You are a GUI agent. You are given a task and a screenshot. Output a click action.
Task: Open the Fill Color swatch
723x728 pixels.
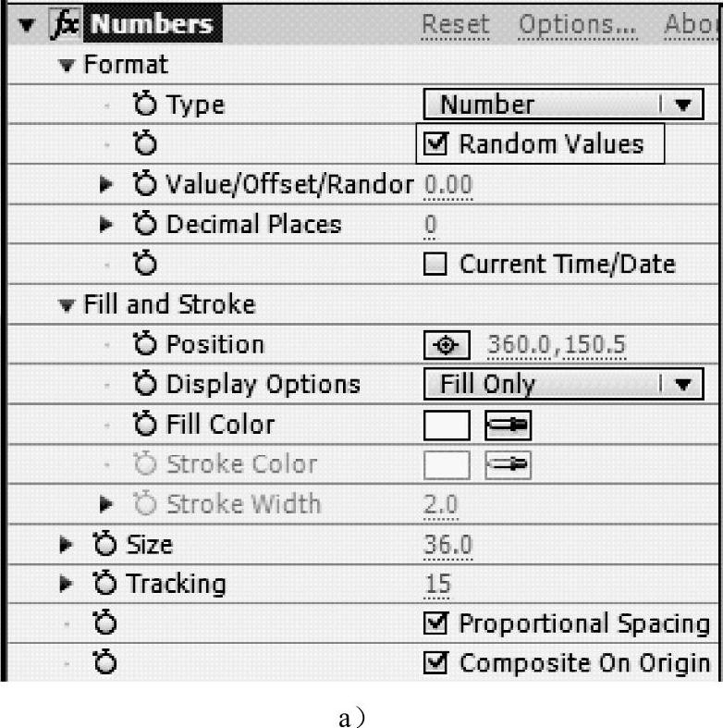click(x=447, y=425)
